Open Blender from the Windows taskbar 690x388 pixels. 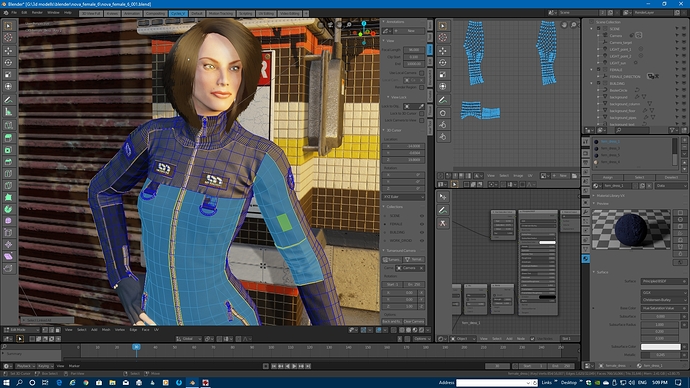pyautogui.click(x=192, y=383)
